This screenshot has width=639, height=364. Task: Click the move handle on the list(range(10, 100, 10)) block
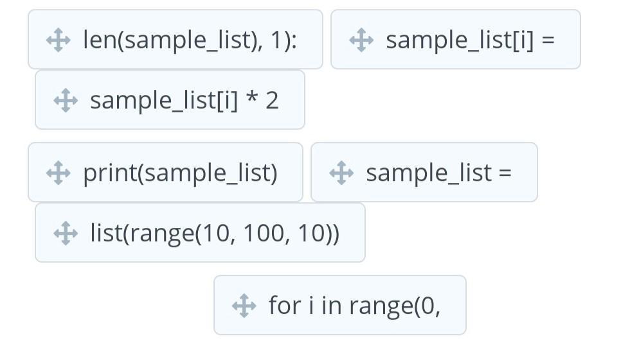tap(66, 233)
